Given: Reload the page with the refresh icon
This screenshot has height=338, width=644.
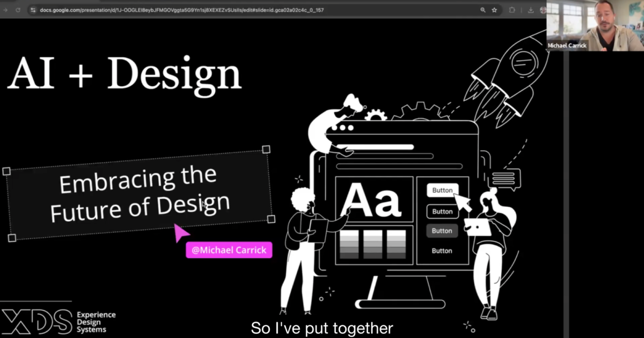Looking at the screenshot, I should click(x=18, y=10).
